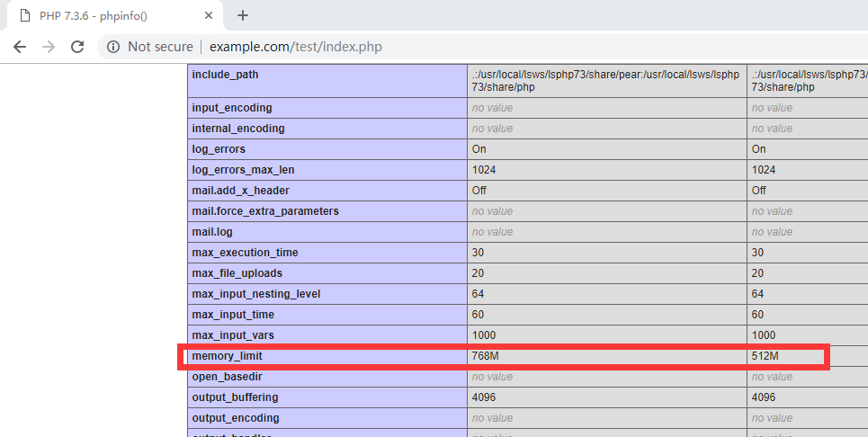Click local value 30 for max_execution_time

point(478,253)
